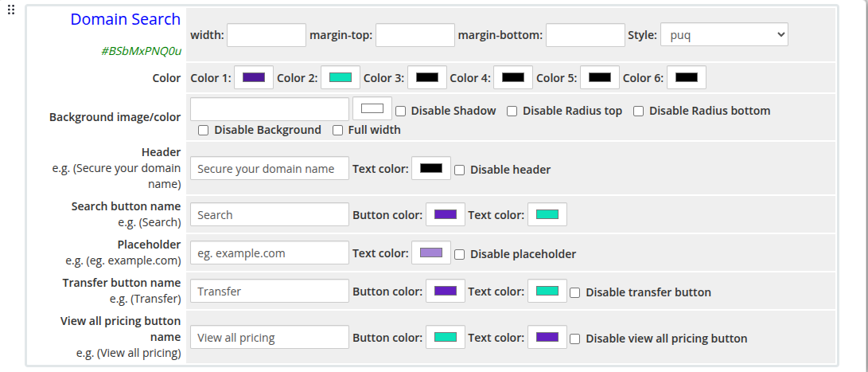868x372 pixels.
Task: Check Disable transfer button
Action: (x=575, y=292)
